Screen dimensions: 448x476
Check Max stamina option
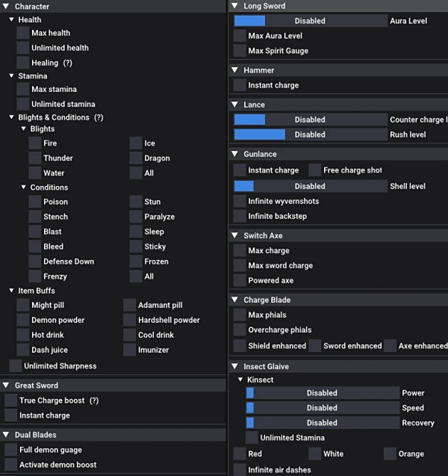[x=22, y=89]
